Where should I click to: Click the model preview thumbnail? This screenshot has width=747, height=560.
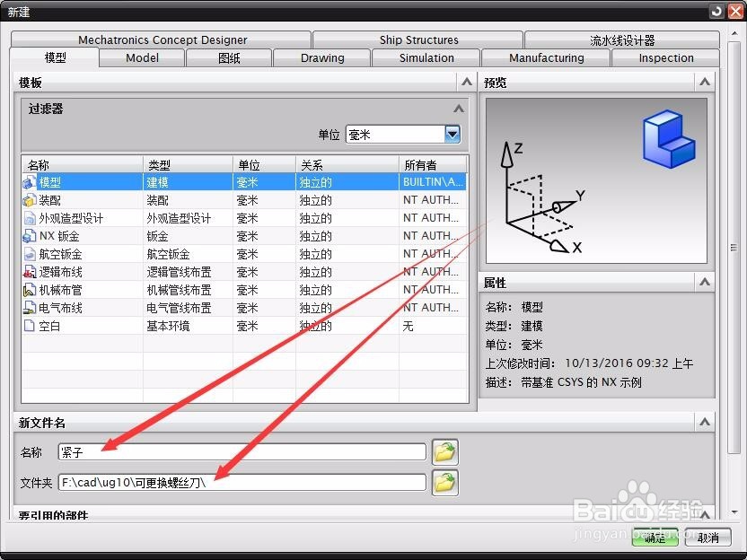(596, 181)
